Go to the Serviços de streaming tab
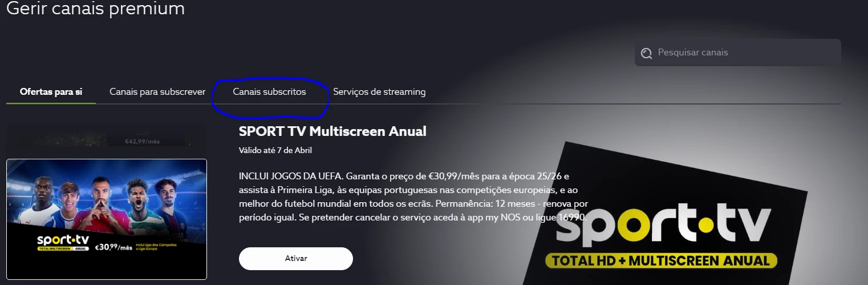Image resolution: width=868 pixels, height=285 pixels. (x=379, y=91)
